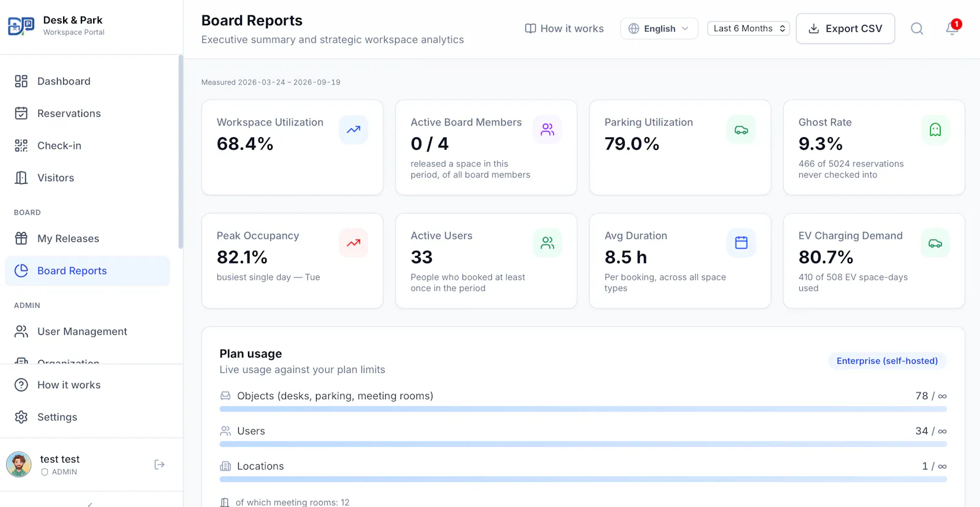Click the help question mark icon
Image resolution: width=980 pixels, height=507 pixels.
(x=21, y=385)
